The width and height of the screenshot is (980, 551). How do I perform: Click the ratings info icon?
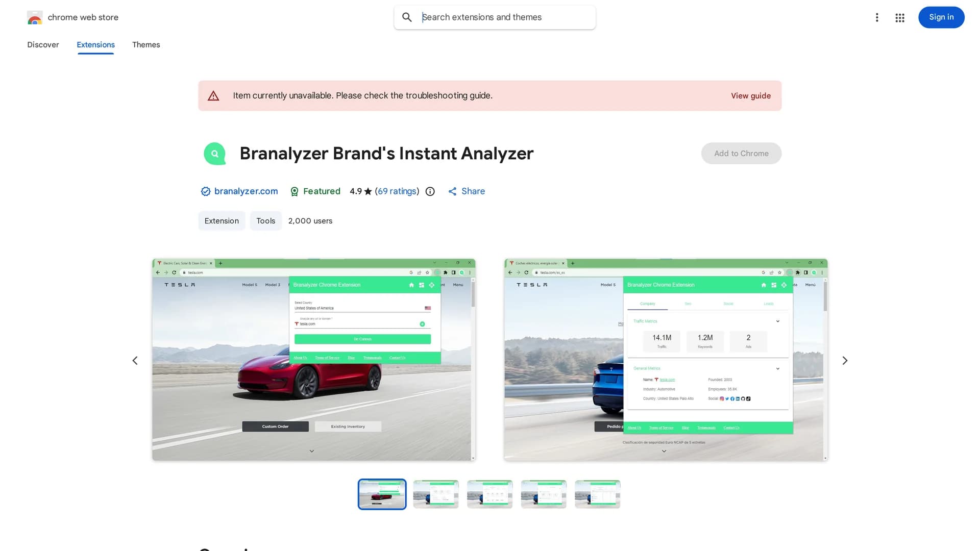pos(430,191)
